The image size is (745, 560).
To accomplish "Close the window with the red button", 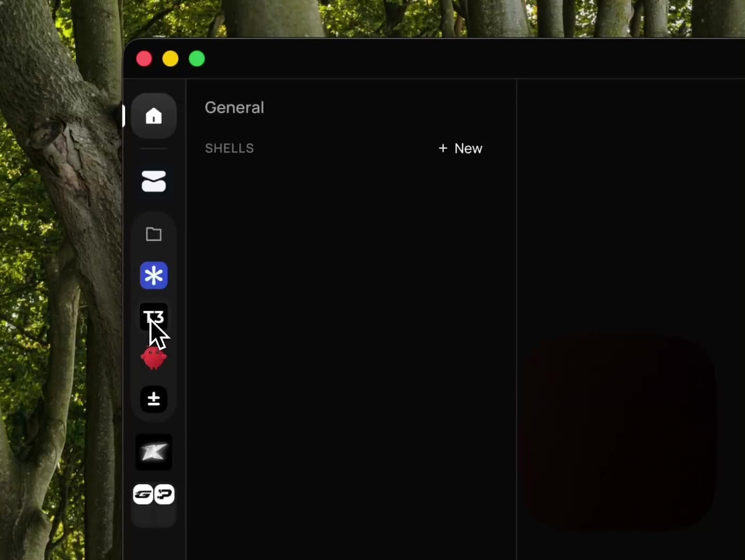I will pos(144,59).
